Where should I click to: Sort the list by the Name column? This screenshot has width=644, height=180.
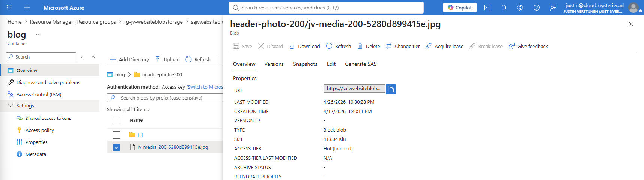pyautogui.click(x=136, y=120)
